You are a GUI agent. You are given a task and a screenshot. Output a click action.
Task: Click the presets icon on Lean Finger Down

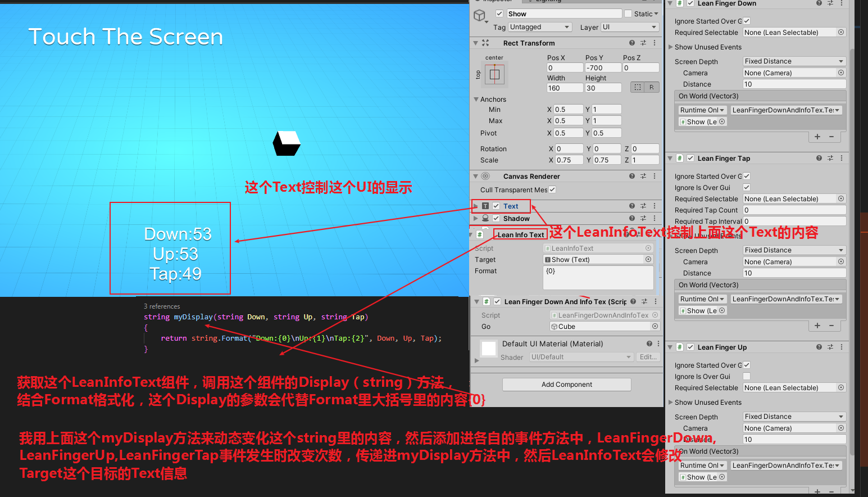[830, 3]
